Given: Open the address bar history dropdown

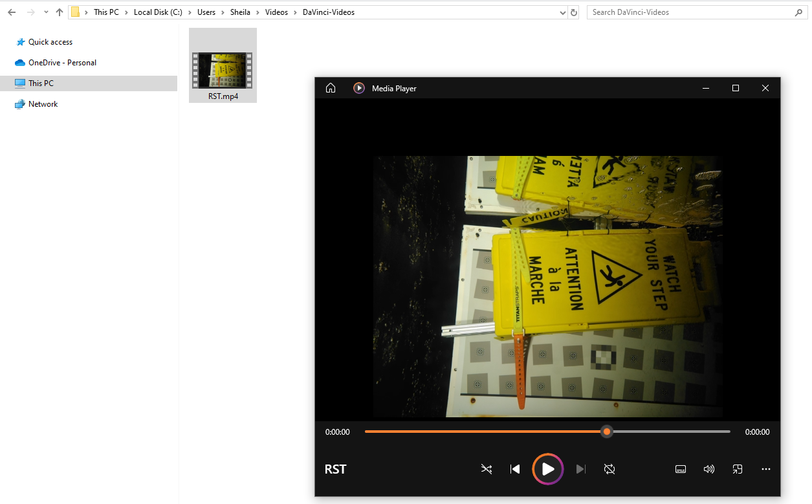Looking at the screenshot, I should coord(562,12).
